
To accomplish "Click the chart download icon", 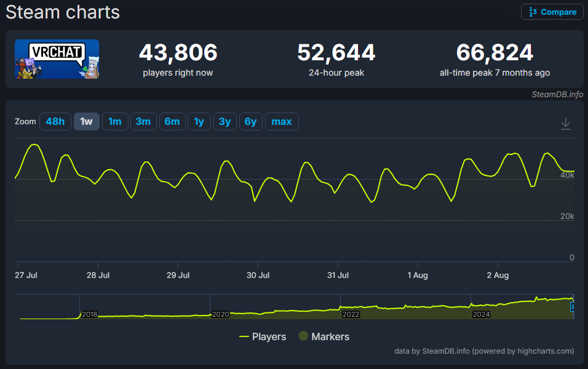I will 566,124.
